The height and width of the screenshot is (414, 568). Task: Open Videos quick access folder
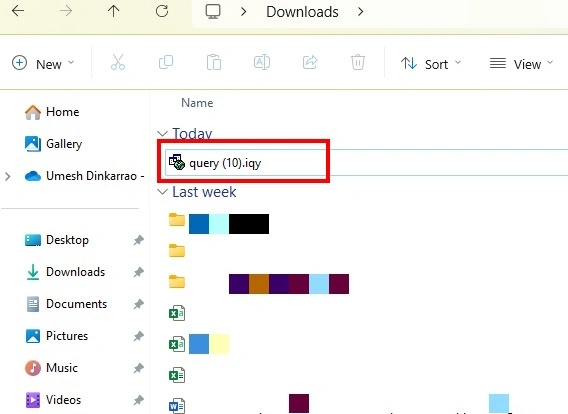point(53,400)
